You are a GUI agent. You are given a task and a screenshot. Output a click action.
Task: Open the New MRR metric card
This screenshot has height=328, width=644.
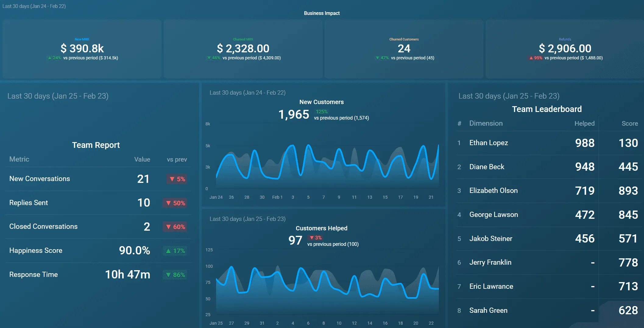tap(82, 49)
